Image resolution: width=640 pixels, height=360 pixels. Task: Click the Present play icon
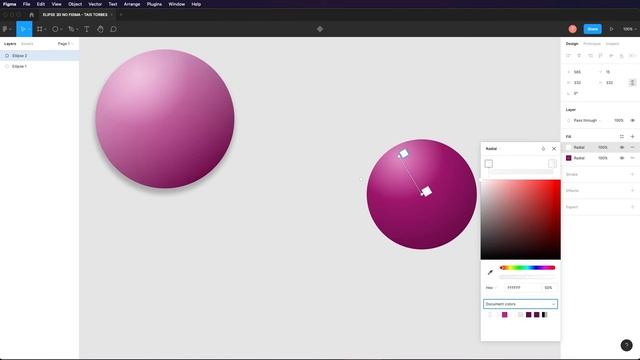coord(611,29)
